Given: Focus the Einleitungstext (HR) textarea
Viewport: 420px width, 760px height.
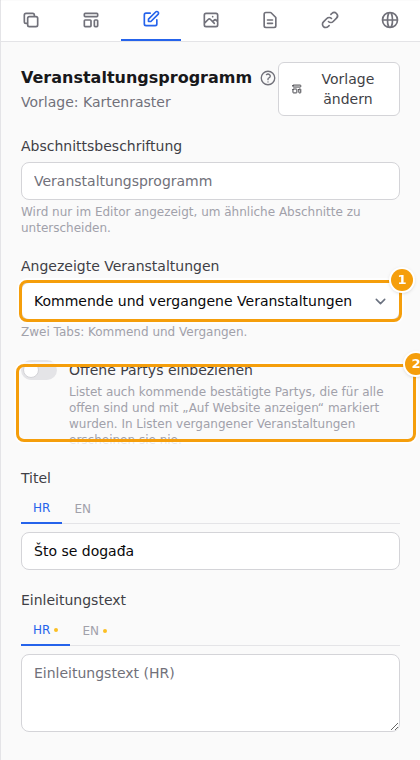Looking at the screenshot, I should pyautogui.click(x=210, y=693).
